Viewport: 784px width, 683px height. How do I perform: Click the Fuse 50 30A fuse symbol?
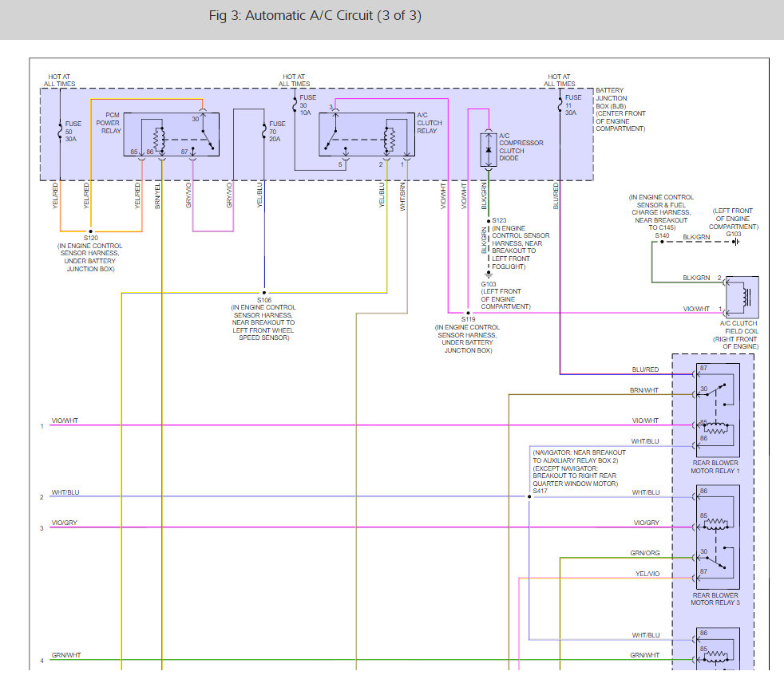point(60,132)
